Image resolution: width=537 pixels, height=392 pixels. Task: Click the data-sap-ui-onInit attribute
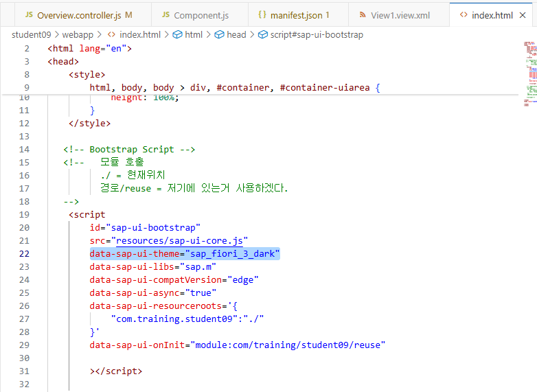238,345
